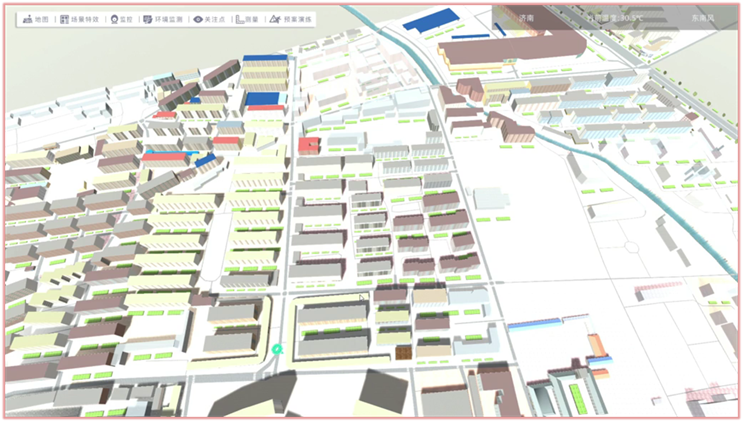Select the 监控 menu label

[x=126, y=19]
